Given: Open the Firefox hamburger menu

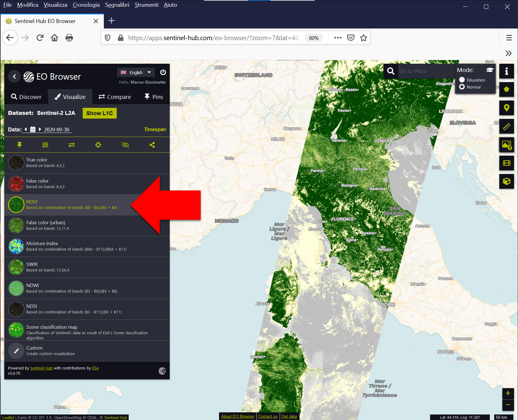Looking at the screenshot, I should coord(509,38).
